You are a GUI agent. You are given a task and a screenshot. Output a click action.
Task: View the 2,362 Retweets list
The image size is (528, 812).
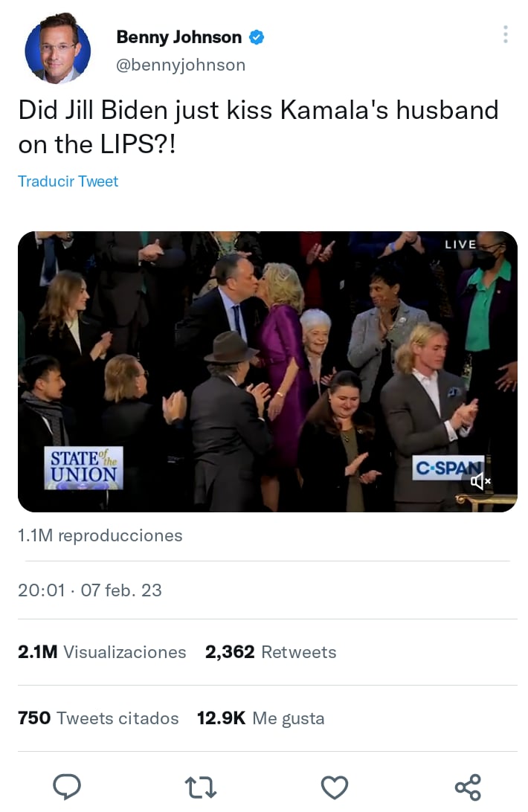click(270, 652)
